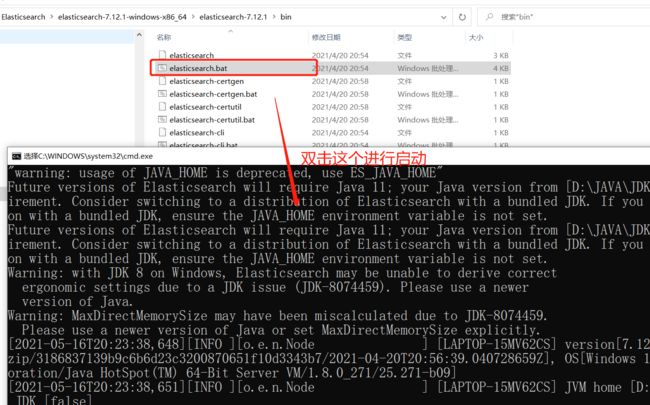Click the elasticsearch-certutil file icon

coord(162,107)
